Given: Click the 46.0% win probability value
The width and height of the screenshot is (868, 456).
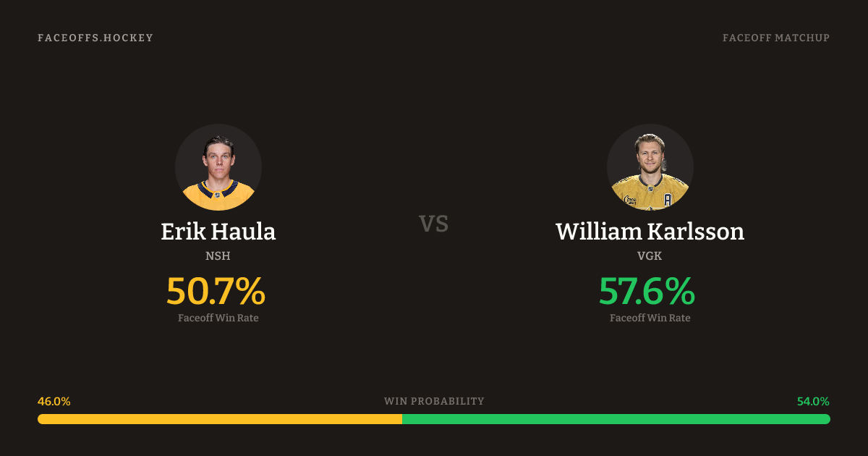Looking at the screenshot, I should click(x=54, y=401).
